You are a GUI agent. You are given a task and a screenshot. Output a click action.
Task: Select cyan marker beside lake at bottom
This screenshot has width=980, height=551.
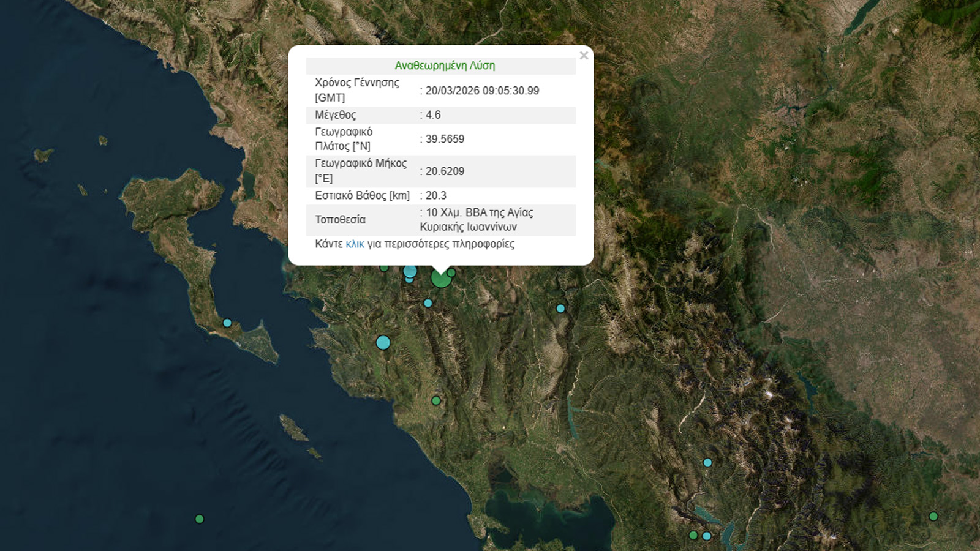[x=707, y=536]
